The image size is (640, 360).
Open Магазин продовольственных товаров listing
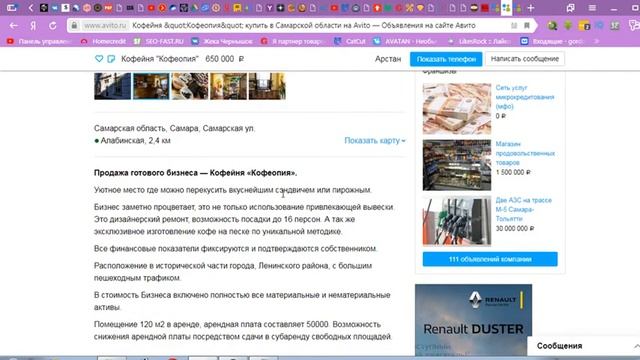[525, 153]
